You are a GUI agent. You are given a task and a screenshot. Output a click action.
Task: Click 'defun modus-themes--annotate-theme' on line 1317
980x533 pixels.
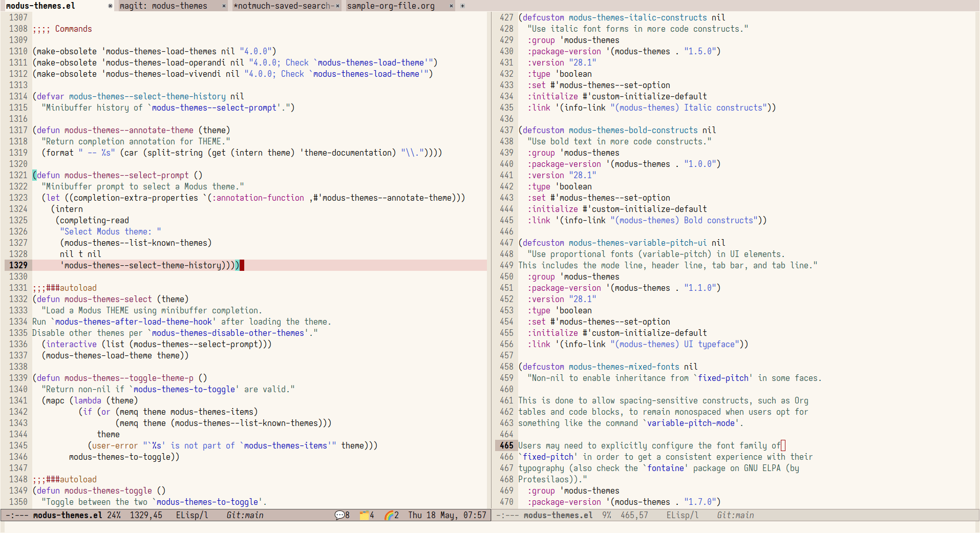[115, 130]
